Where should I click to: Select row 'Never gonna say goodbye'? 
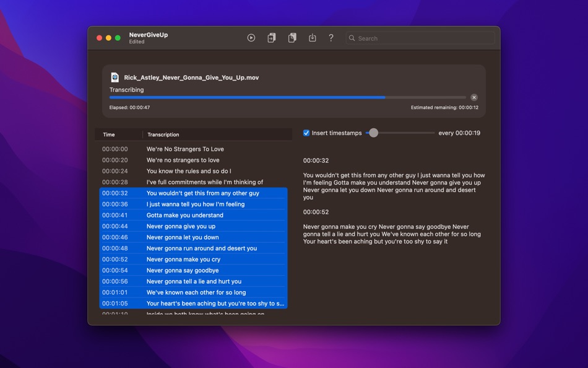(194, 270)
